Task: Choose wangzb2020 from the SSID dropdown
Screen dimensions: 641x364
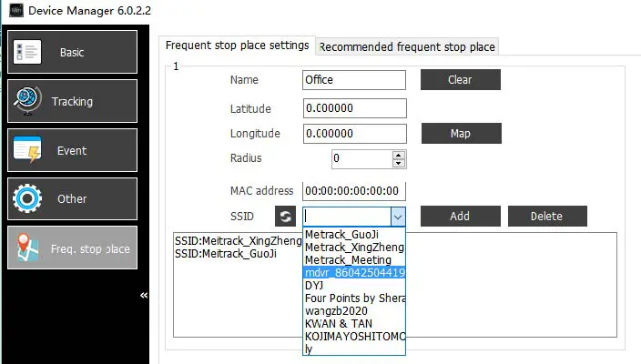Action: (x=354, y=311)
